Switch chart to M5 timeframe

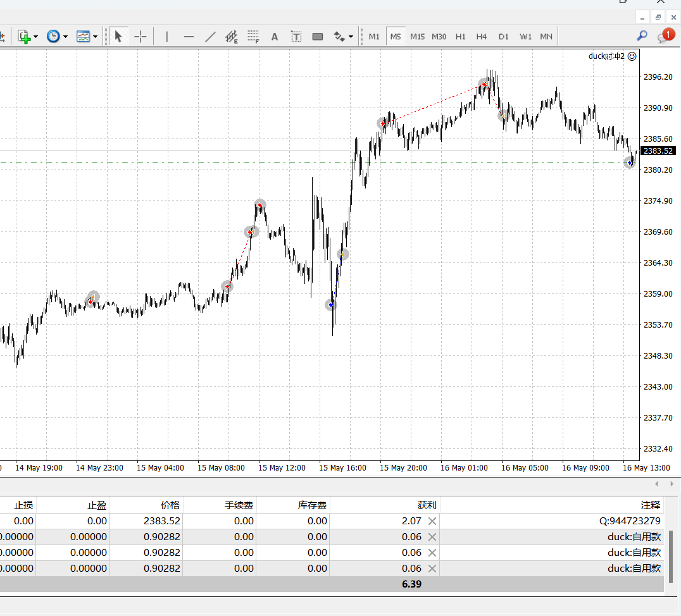click(x=396, y=37)
